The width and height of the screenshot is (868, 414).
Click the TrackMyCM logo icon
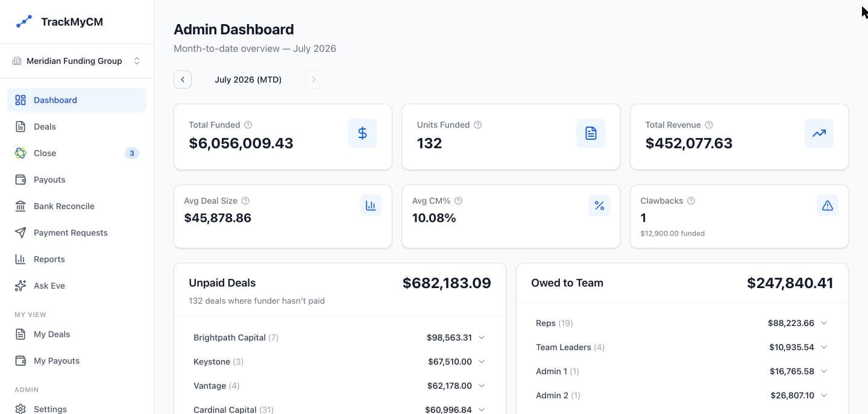pos(24,22)
